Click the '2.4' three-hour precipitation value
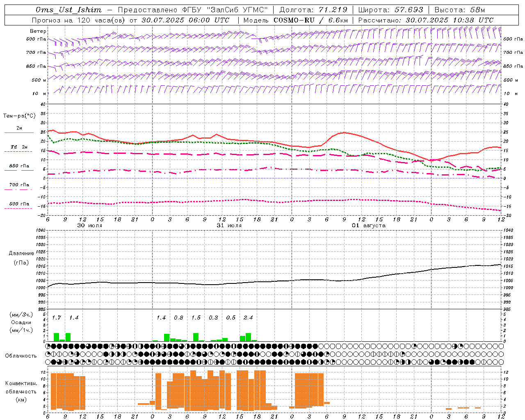Viewport: 525px width, 420px height. pyautogui.click(x=248, y=317)
